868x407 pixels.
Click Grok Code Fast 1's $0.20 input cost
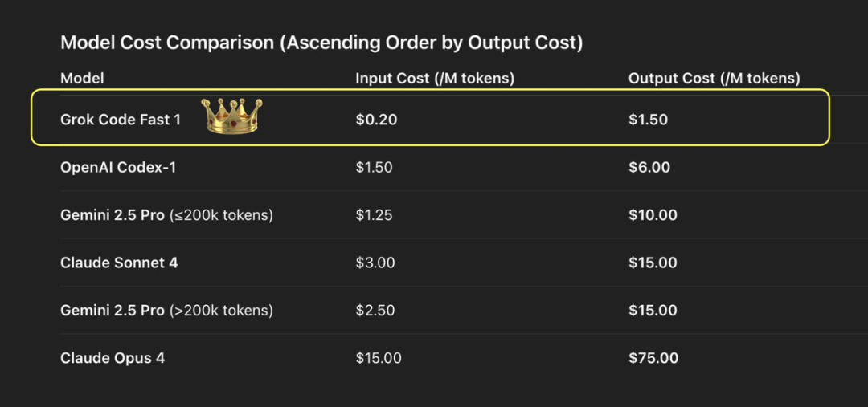[376, 120]
